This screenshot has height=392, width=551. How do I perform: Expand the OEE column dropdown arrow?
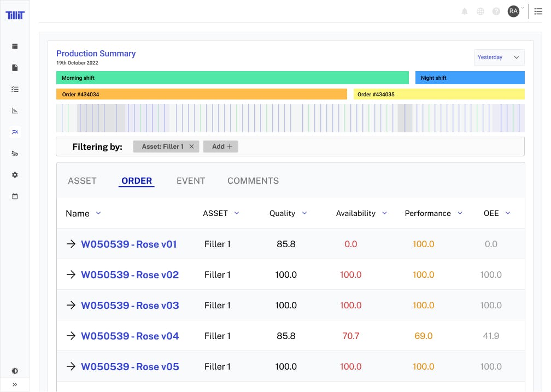pyautogui.click(x=508, y=213)
